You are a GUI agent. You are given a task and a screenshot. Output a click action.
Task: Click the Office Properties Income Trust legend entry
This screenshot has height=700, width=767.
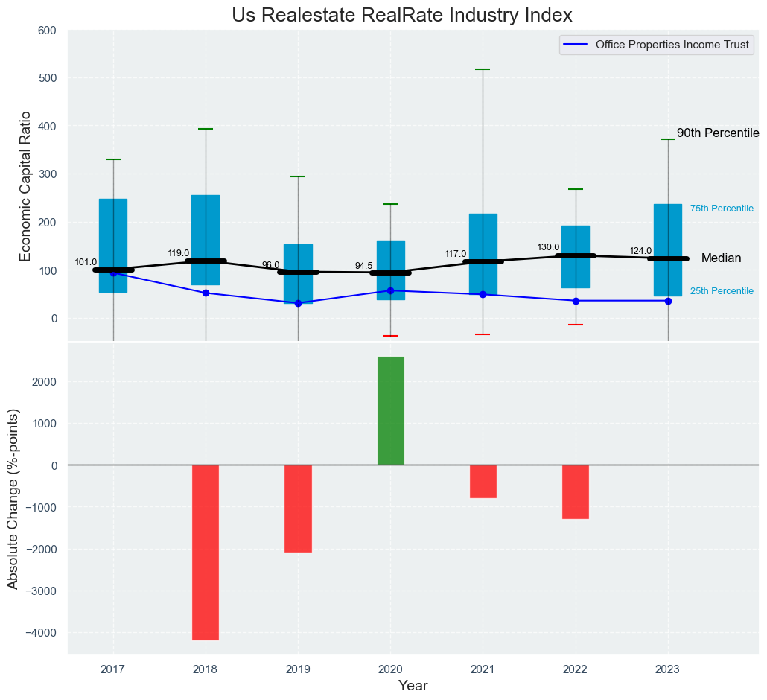tap(672, 45)
